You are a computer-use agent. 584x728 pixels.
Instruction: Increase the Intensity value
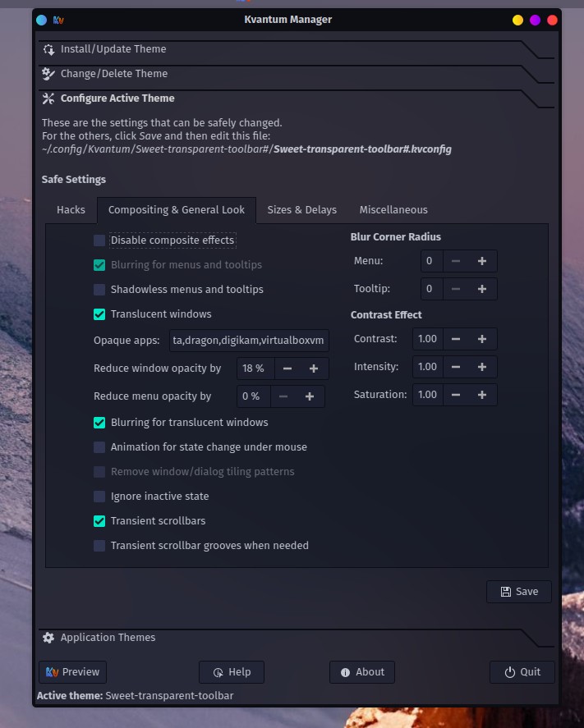point(482,367)
